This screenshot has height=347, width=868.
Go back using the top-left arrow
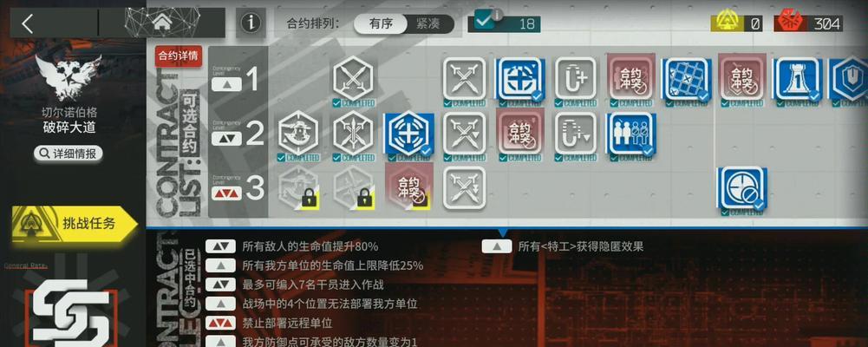28,23
